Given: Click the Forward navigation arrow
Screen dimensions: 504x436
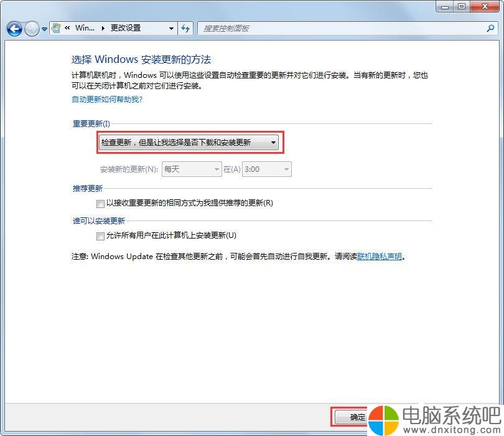Looking at the screenshot, I should click(x=32, y=29).
